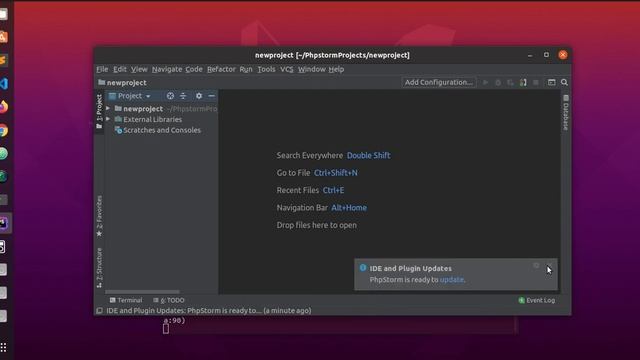Click the Collapse All icon in Project panel
Image resolution: width=640 pixels, height=360 pixels.
click(x=183, y=96)
